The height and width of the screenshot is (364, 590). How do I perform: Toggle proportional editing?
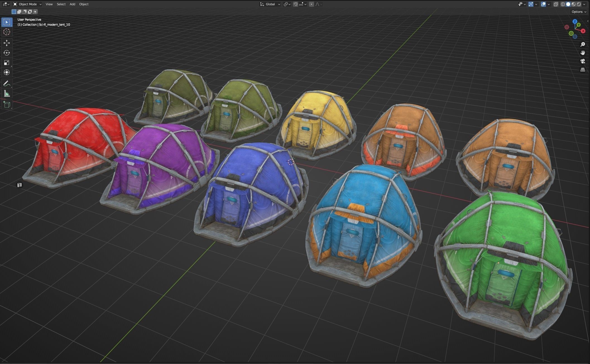(311, 4)
